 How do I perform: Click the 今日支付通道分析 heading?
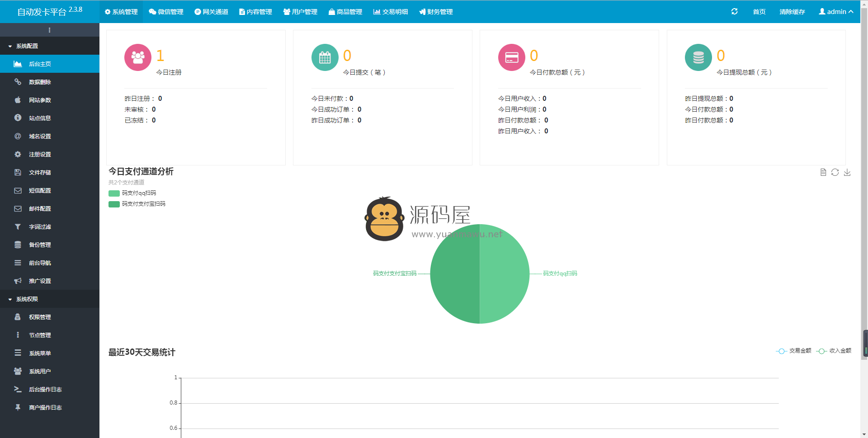coord(141,171)
